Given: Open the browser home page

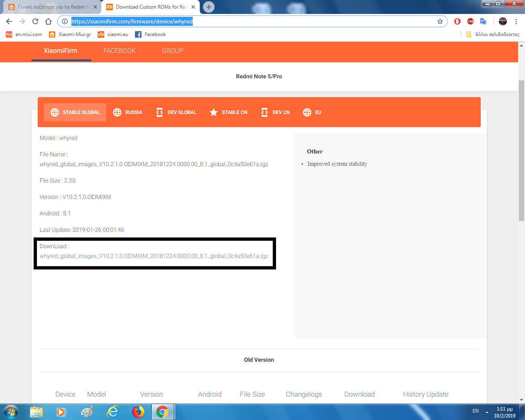Looking at the screenshot, I should 48,21.
